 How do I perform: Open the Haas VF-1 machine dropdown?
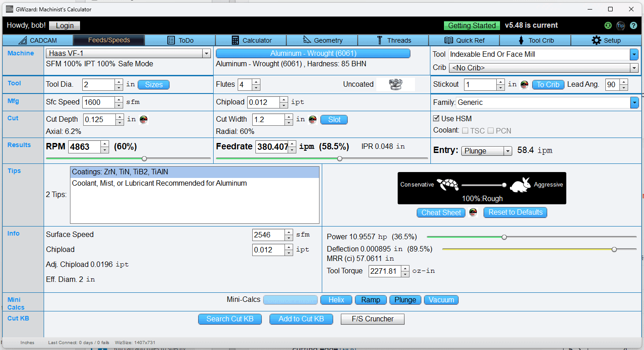pos(207,53)
